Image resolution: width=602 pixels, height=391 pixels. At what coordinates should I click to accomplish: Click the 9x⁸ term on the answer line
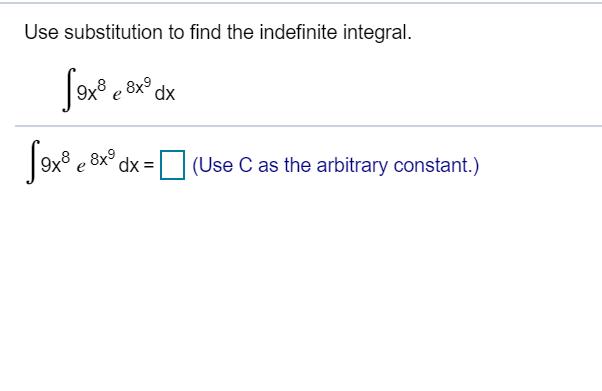coord(55,162)
